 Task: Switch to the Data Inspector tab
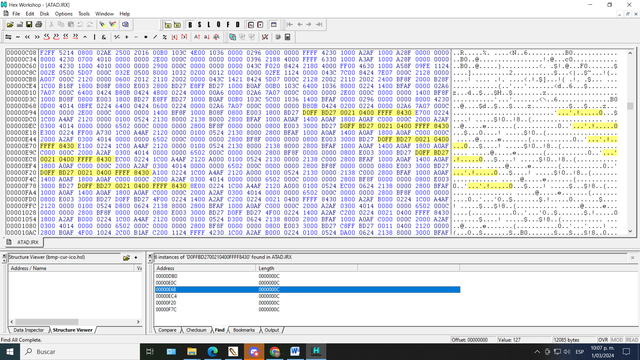click(28, 330)
